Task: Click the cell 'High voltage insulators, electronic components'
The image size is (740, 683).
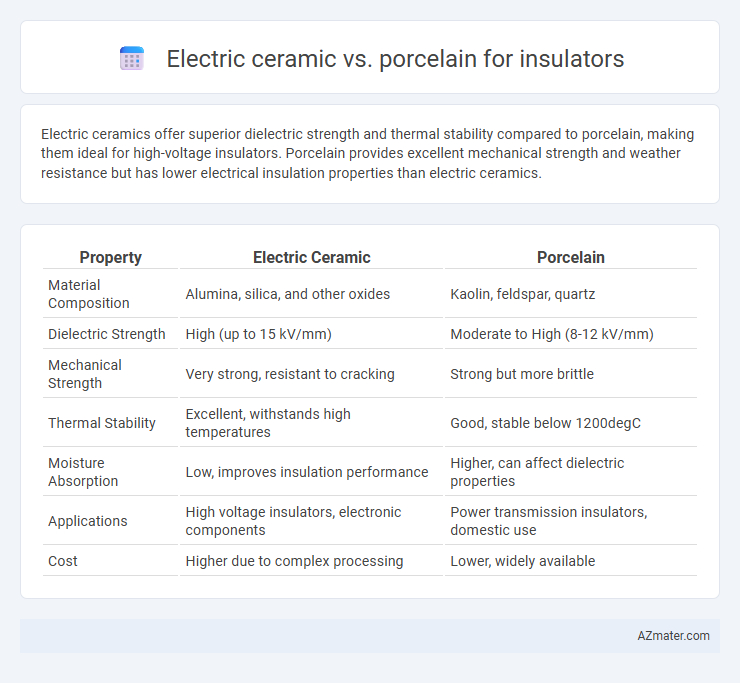Action: click(x=293, y=521)
